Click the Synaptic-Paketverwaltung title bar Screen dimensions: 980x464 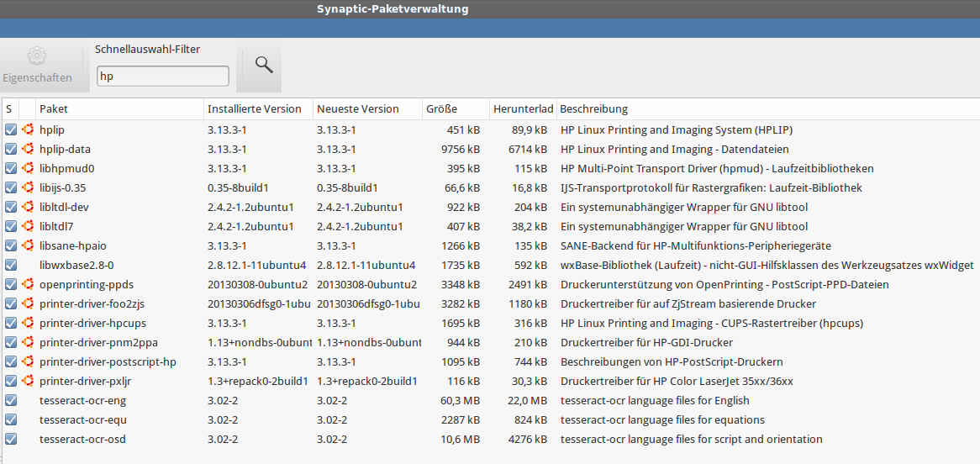point(490,8)
